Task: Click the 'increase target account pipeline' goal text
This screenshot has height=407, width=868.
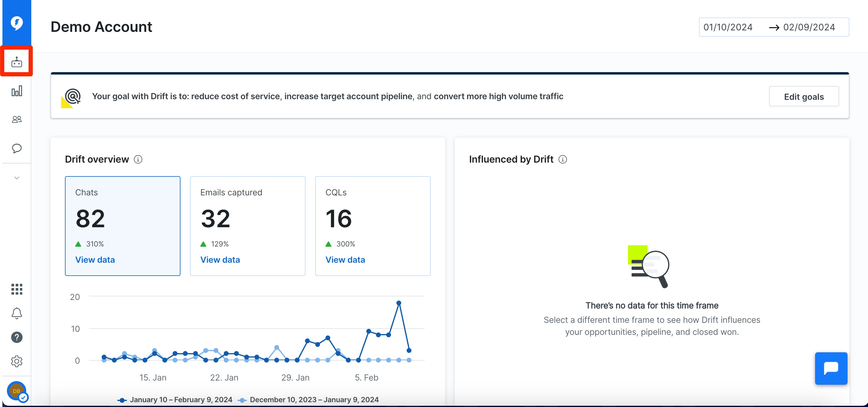Action: click(x=348, y=96)
